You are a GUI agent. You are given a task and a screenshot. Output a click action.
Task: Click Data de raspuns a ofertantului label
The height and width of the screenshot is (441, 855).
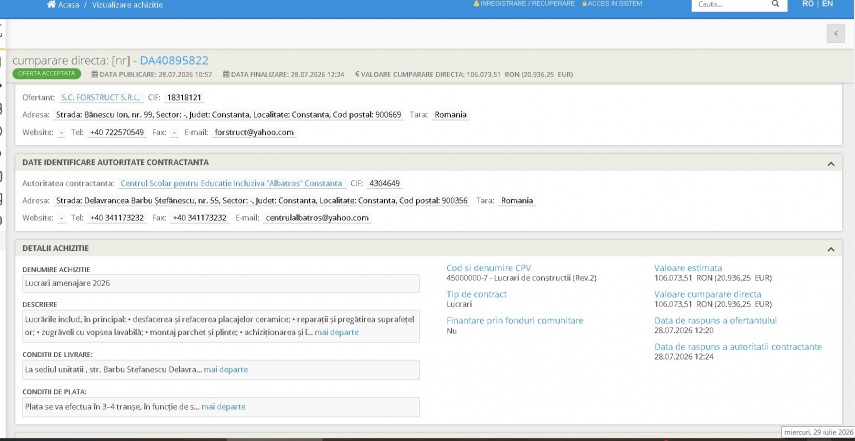tap(715, 321)
